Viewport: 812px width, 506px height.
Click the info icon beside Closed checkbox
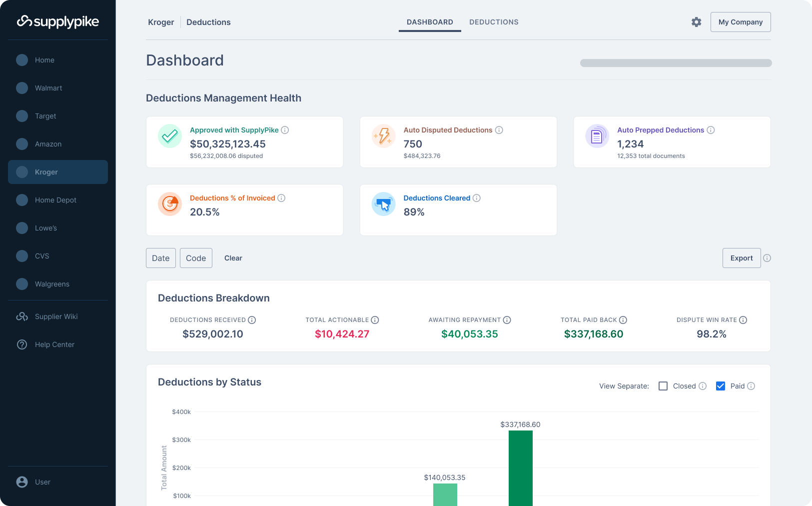click(703, 386)
